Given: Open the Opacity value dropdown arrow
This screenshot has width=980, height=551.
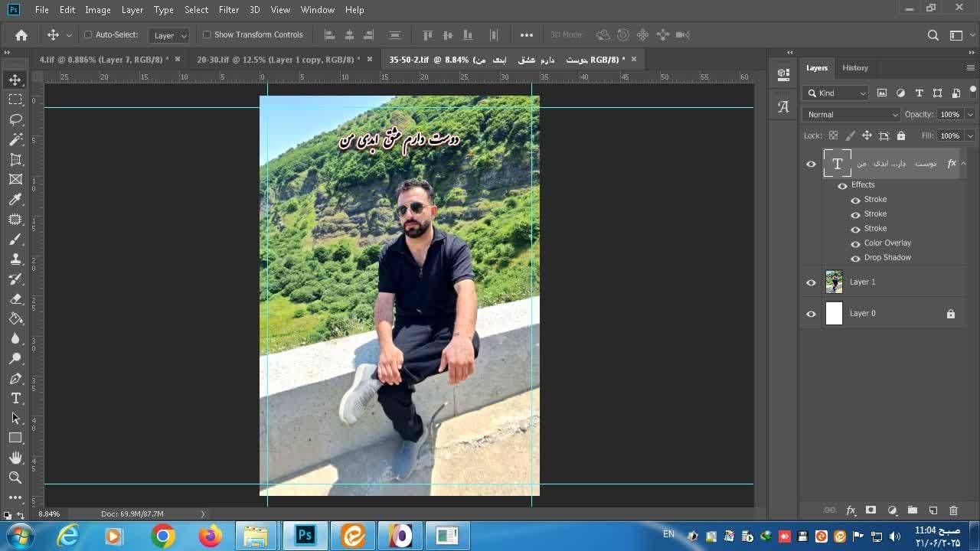Looking at the screenshot, I should click(x=970, y=115).
